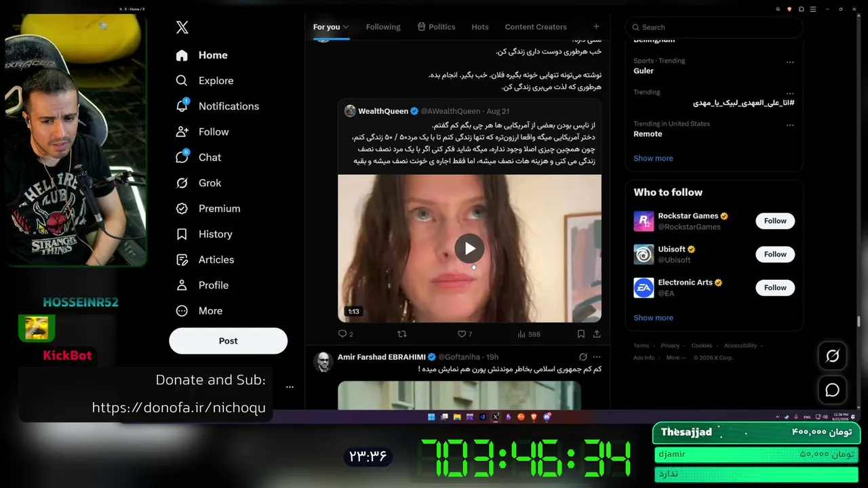
Task: Follow Ubisoft
Action: point(775,254)
